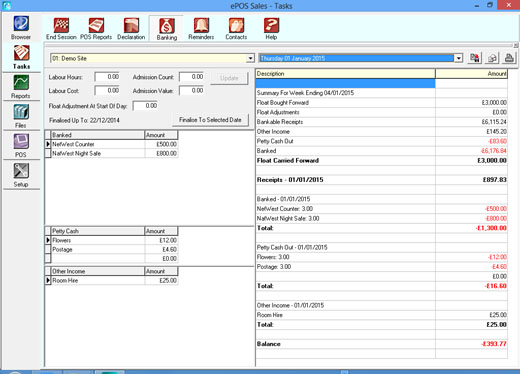This screenshot has height=374, width=520.
Task: Click the Labour Cost input field
Action: coord(107,91)
